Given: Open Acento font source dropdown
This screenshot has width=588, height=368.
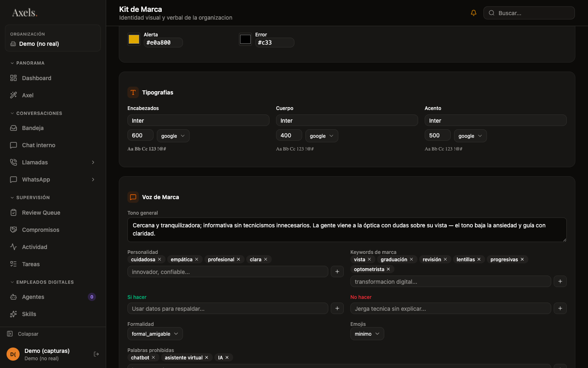Looking at the screenshot, I should click(x=470, y=136).
